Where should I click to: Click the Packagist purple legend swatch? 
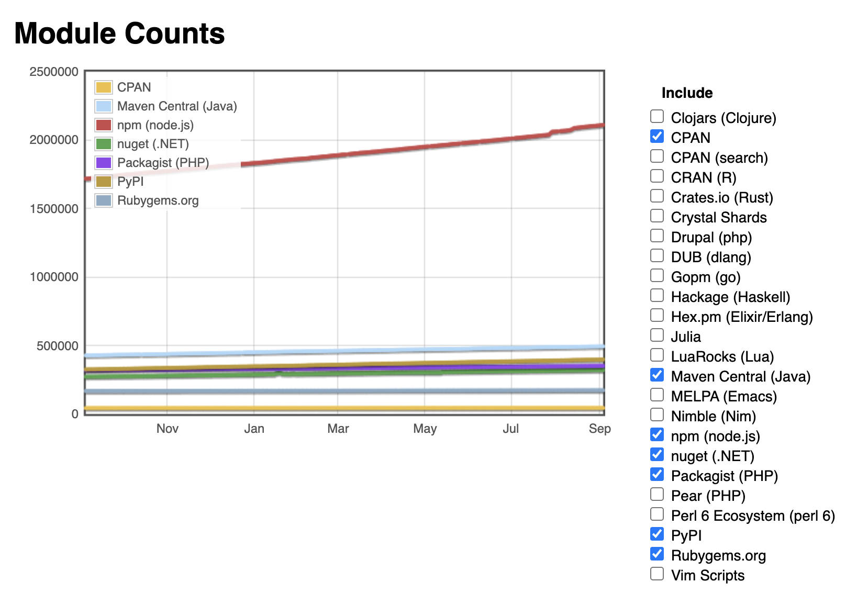click(x=104, y=163)
